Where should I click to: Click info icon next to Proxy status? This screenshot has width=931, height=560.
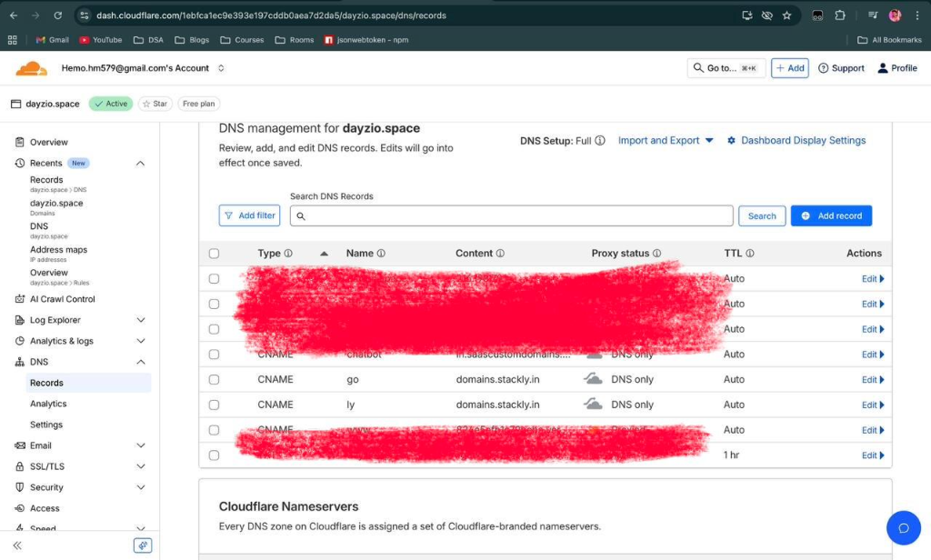point(656,253)
